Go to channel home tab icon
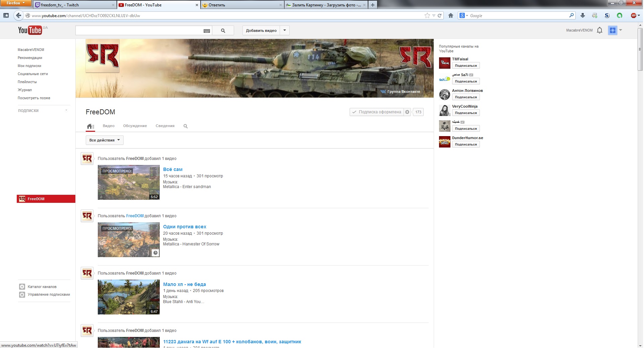This screenshot has height=348, width=644. click(x=90, y=126)
